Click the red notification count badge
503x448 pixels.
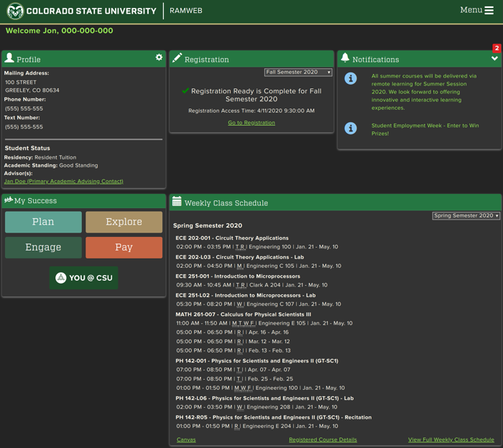[497, 48]
